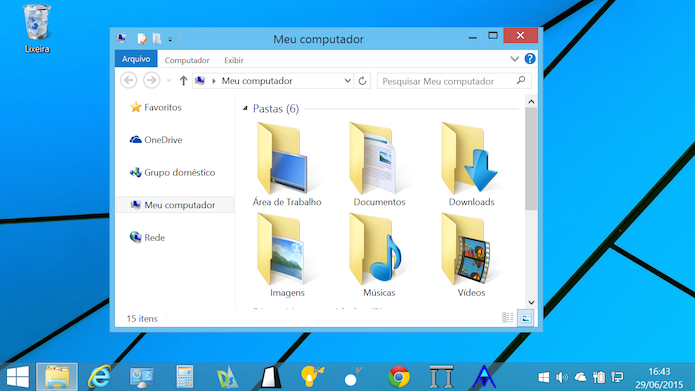The image size is (695, 391).
Task: Open the help question mark icon
Action: [x=530, y=59]
